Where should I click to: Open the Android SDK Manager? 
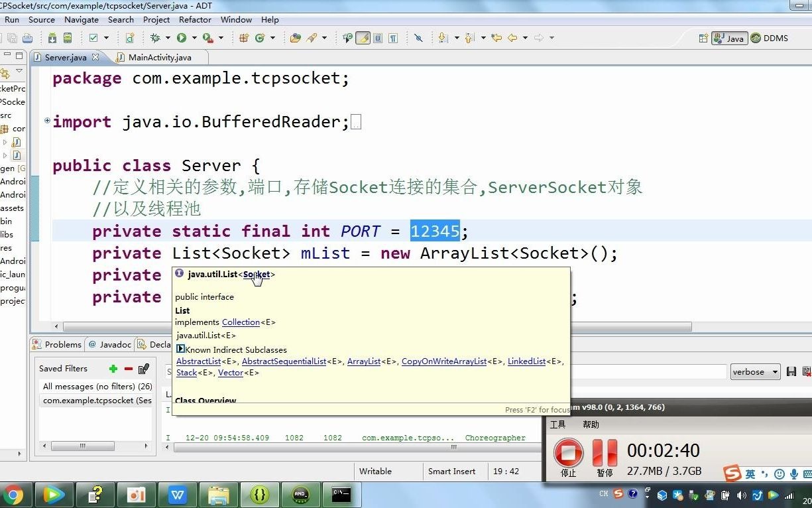pos(52,38)
